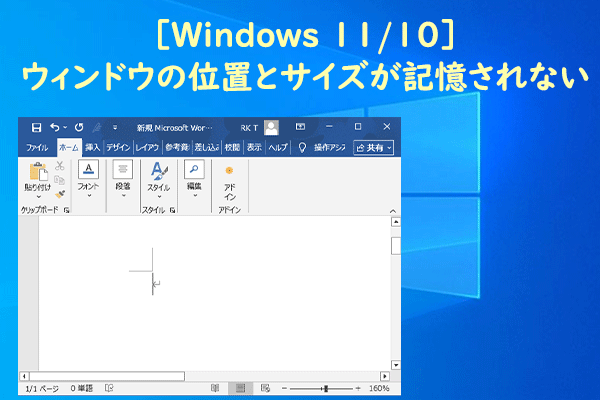Switch to the デザイン tab

click(118, 147)
